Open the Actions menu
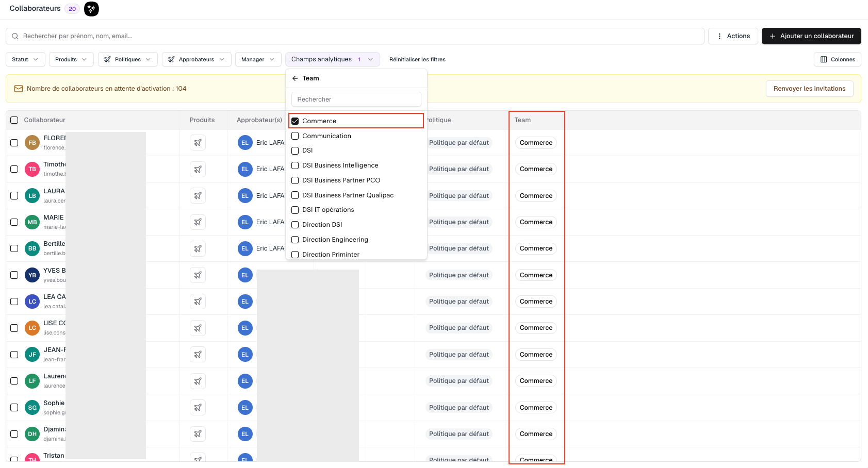The height and width of the screenshot is (468, 868). point(733,36)
